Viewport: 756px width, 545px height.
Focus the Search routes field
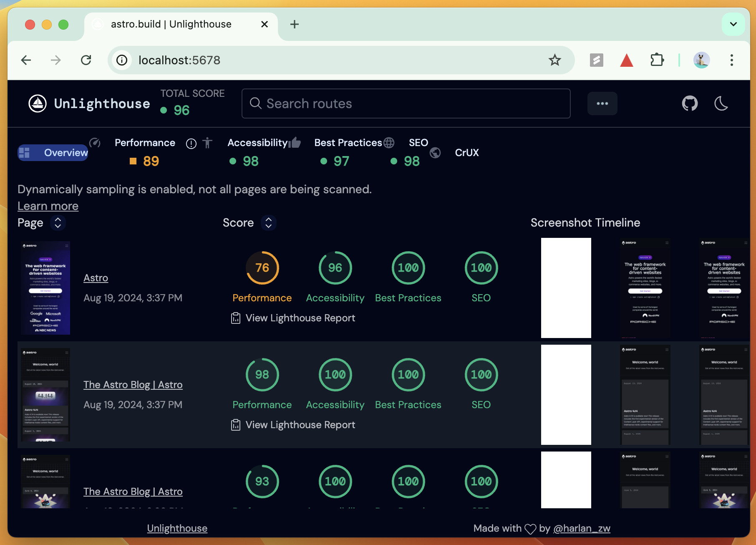point(406,103)
